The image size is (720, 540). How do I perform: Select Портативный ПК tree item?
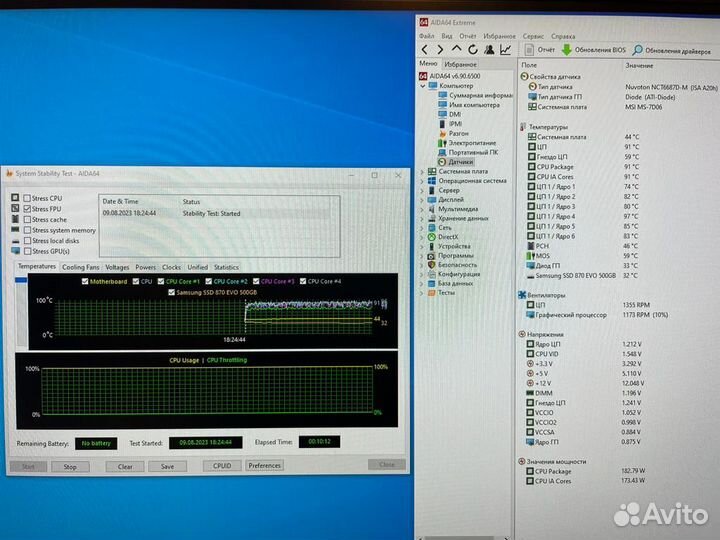[467, 152]
